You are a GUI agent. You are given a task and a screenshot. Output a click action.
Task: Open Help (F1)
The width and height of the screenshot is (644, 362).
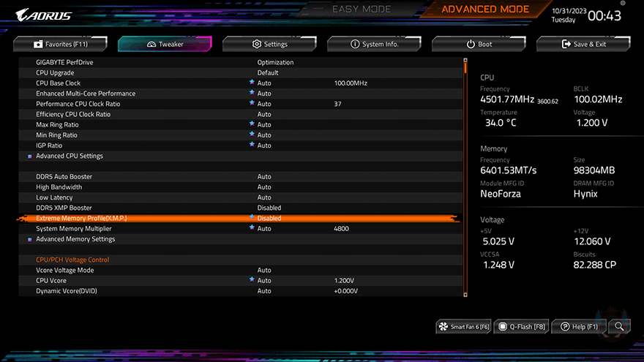(579, 327)
